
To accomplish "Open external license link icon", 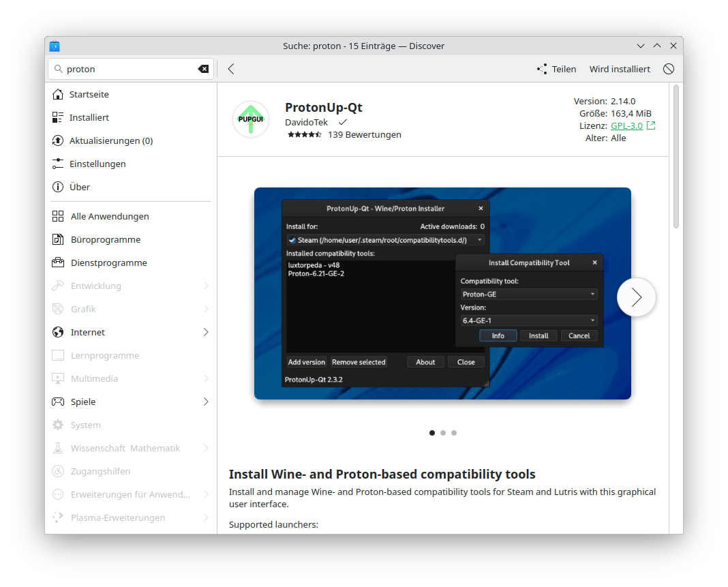I will (651, 125).
